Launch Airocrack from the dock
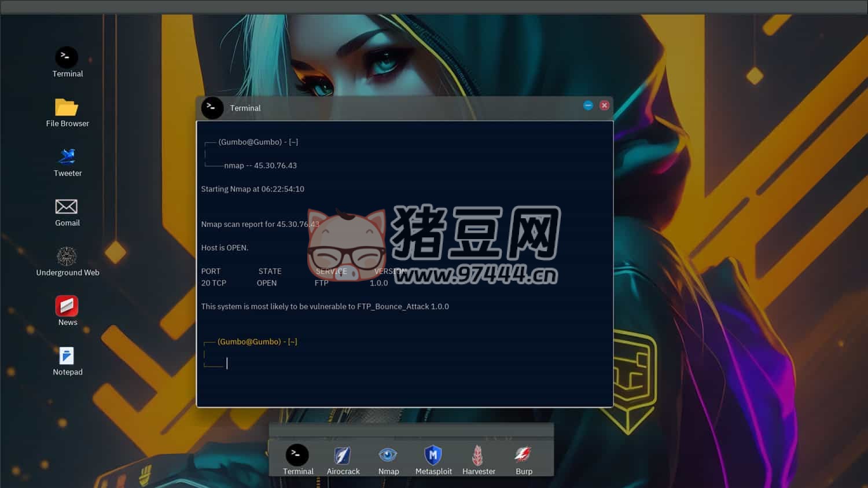The height and width of the screenshot is (488, 868). click(x=343, y=456)
